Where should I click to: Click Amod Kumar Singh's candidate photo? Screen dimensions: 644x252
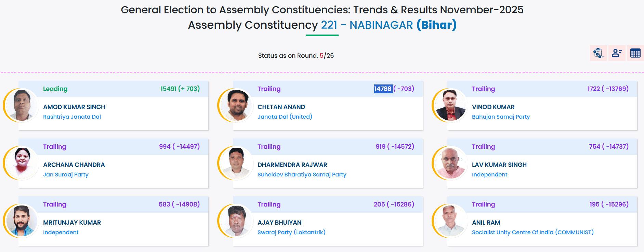coord(22,105)
